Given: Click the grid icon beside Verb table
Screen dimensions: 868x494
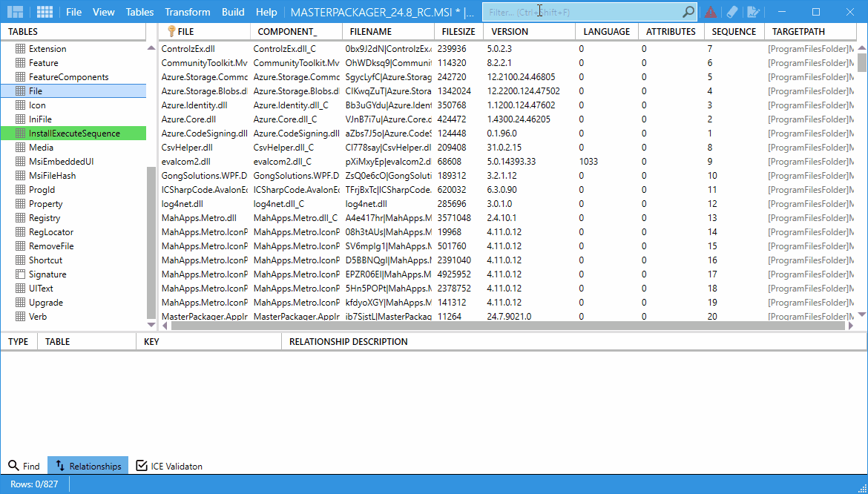Looking at the screenshot, I should pos(21,317).
